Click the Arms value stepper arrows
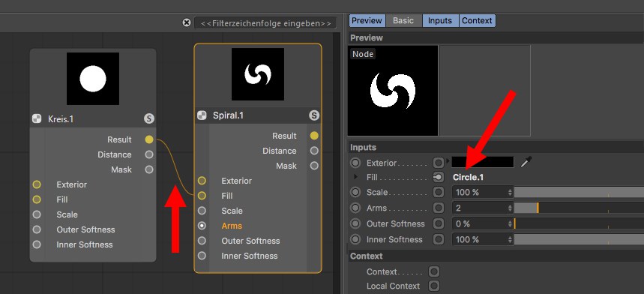This screenshot has width=644, height=294. (x=510, y=208)
